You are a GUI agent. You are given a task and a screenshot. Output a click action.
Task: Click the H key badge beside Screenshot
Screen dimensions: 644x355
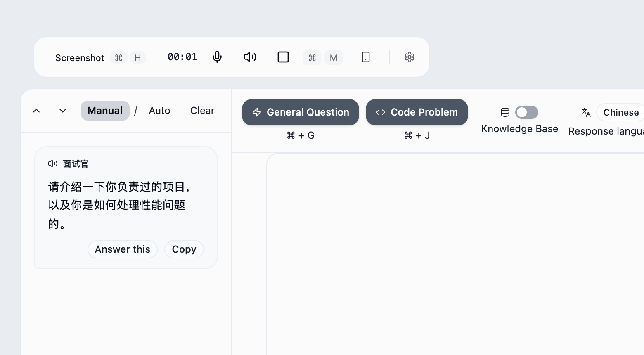click(138, 58)
